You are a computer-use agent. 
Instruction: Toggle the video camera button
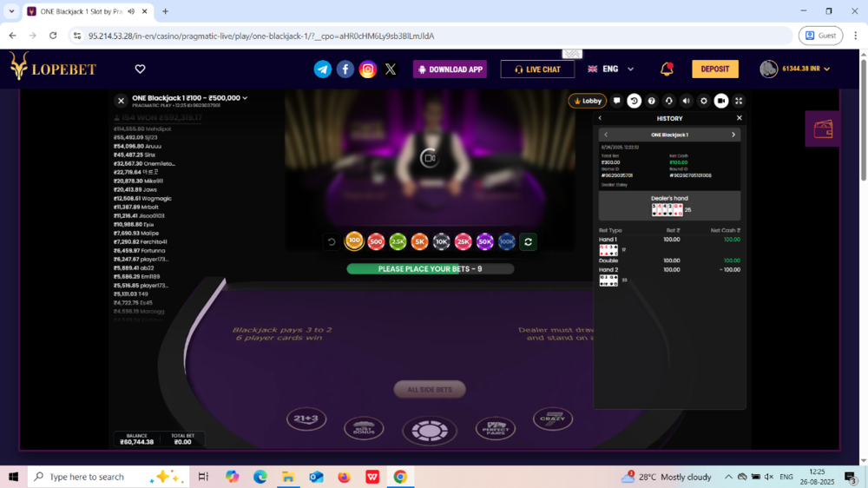click(721, 101)
